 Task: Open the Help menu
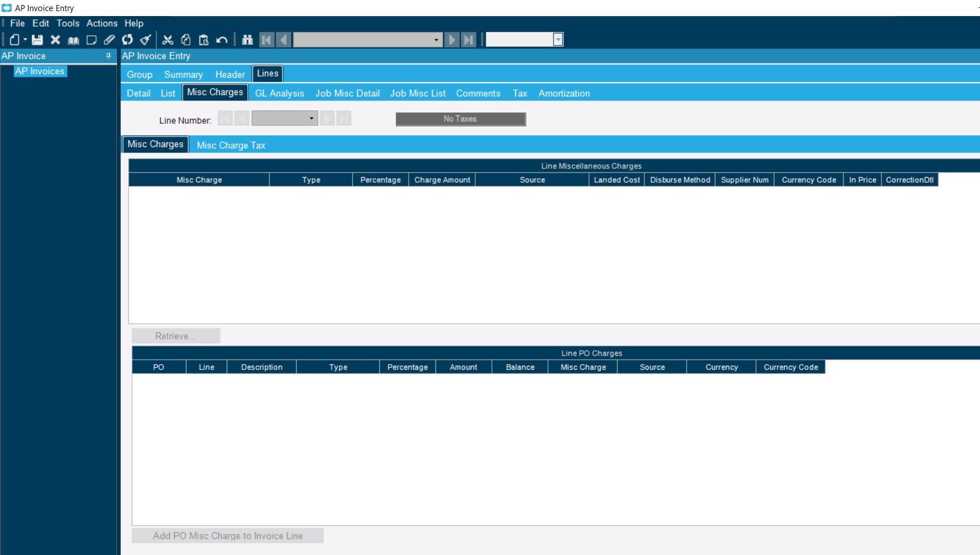tap(134, 23)
